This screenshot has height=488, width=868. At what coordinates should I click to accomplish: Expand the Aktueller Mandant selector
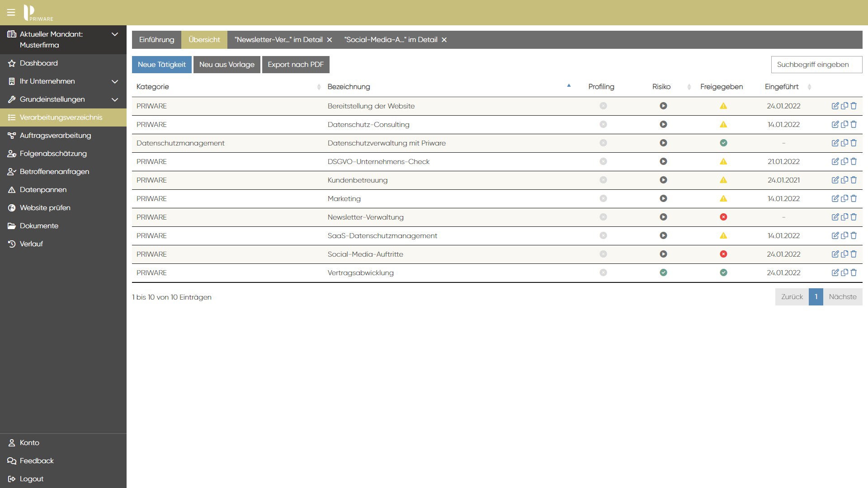coord(115,34)
